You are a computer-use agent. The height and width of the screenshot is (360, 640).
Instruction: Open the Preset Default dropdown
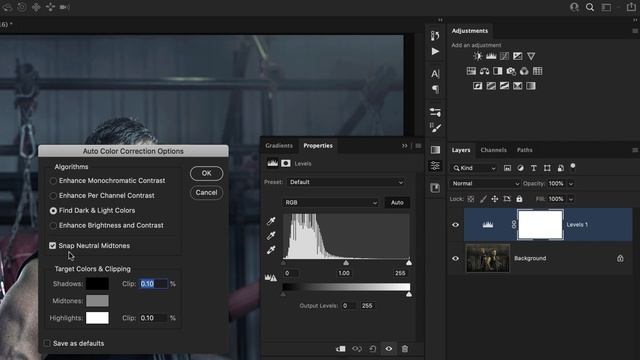pyautogui.click(x=346, y=182)
